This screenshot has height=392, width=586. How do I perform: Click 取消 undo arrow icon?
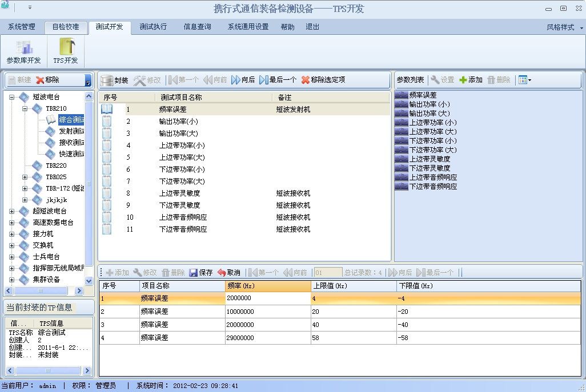222,273
